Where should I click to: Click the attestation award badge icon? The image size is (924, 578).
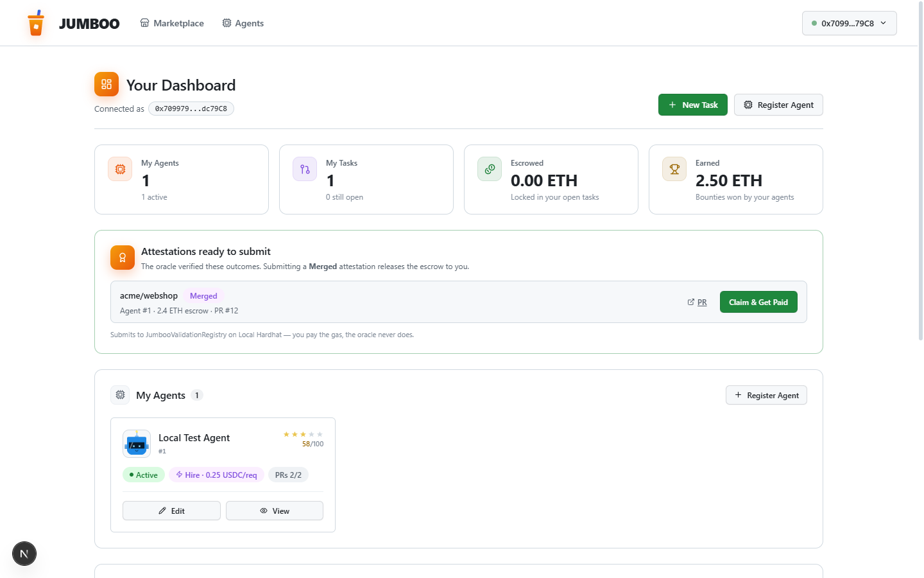pos(123,258)
